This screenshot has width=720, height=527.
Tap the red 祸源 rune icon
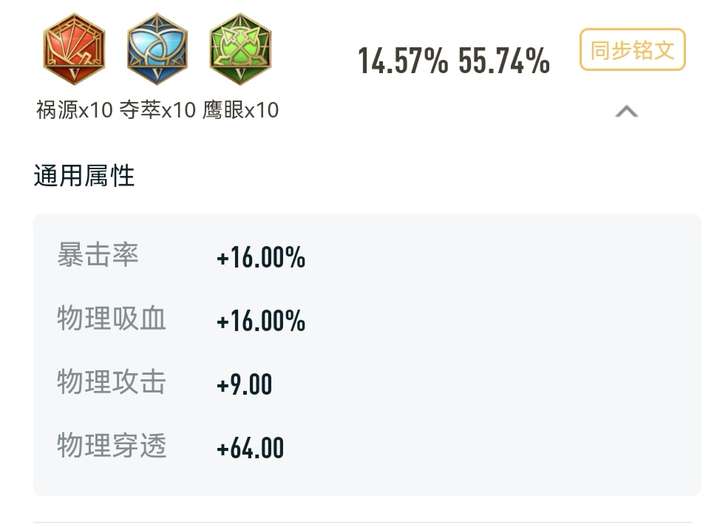(x=74, y=49)
